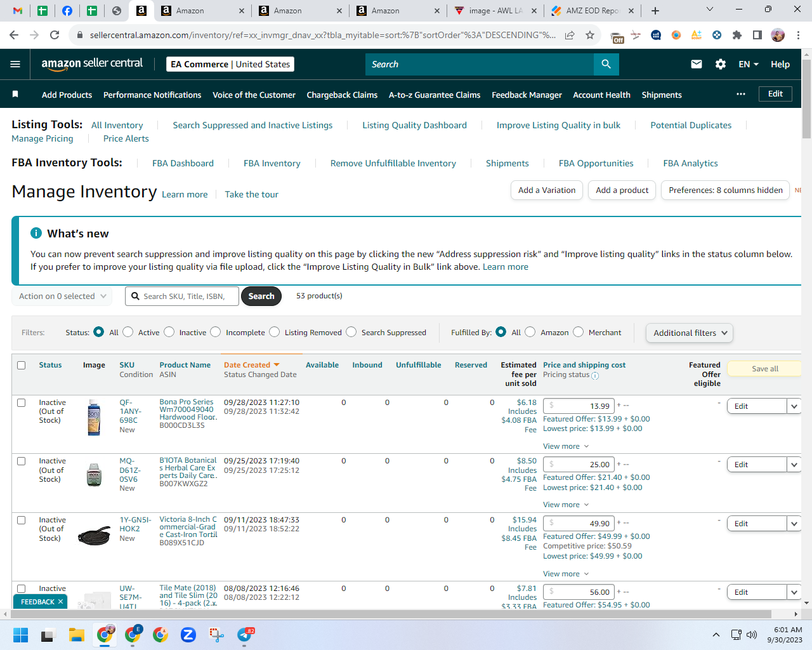Select the Inactive status radio button

(x=169, y=332)
